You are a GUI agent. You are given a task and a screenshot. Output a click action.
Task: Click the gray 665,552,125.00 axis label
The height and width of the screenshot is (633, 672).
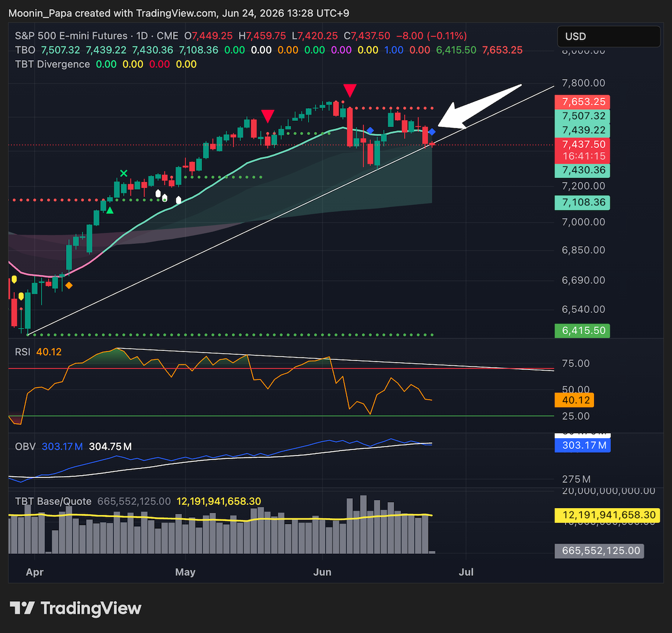(x=599, y=551)
